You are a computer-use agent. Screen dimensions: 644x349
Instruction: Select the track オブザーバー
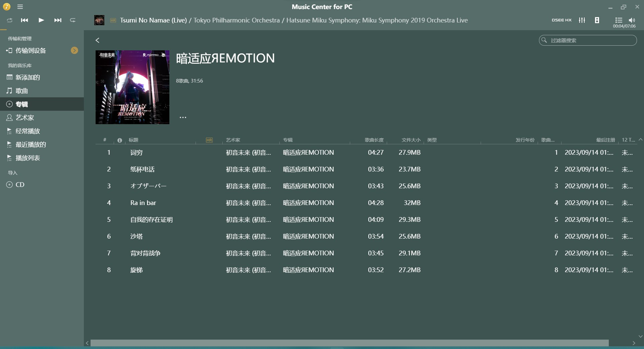point(148,186)
